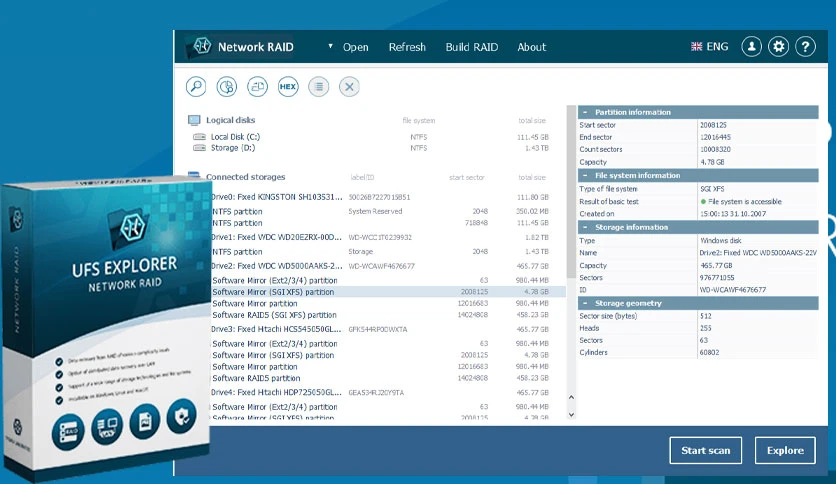Click the disk image save icon
The height and width of the screenshot is (484, 836).
coord(258,86)
